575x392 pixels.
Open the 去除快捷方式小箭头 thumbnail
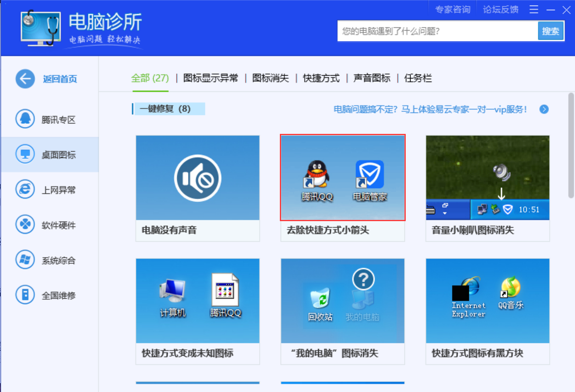(343, 178)
